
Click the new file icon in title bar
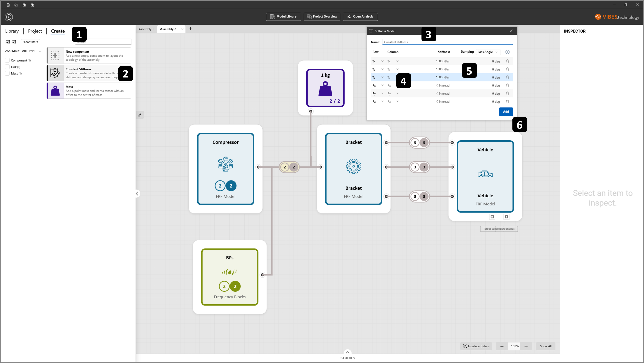coord(8,5)
